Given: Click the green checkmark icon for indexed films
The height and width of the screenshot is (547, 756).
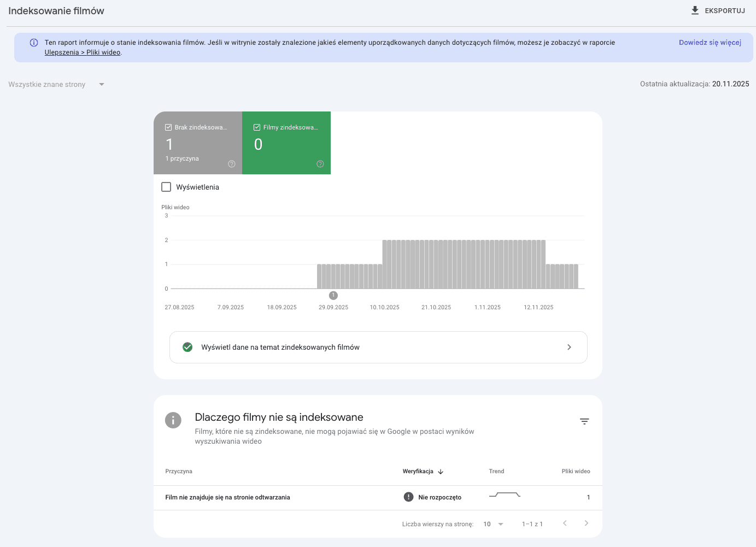Looking at the screenshot, I should tap(187, 347).
